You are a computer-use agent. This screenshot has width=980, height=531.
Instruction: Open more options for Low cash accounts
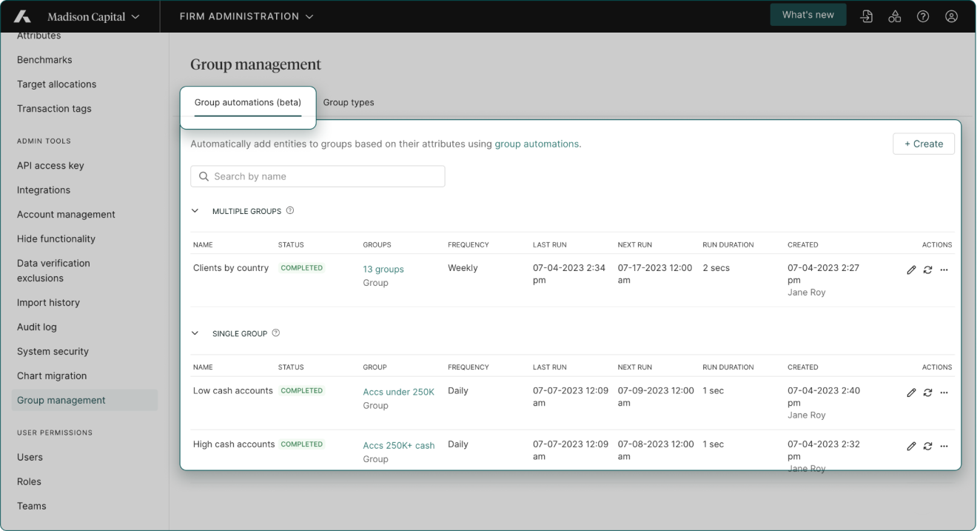point(944,393)
